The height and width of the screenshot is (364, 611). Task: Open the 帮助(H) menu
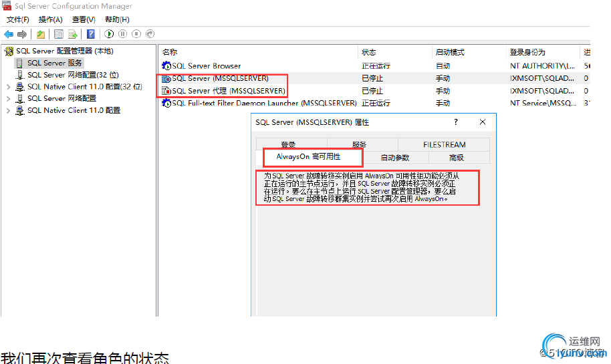tap(117, 19)
